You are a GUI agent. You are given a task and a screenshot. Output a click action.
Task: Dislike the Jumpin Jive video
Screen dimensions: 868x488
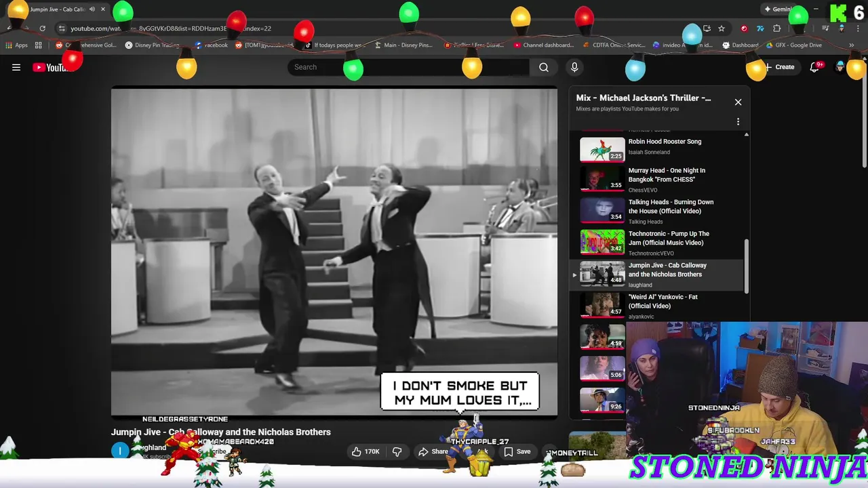click(x=397, y=451)
